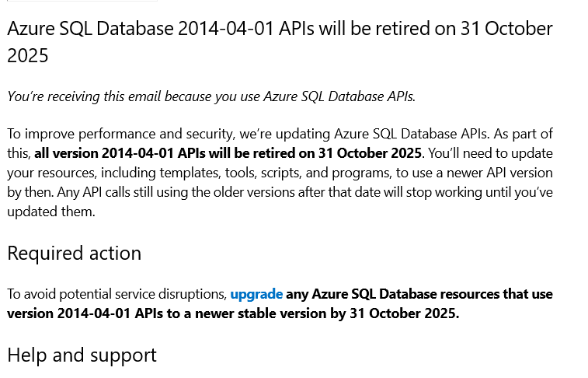Click the Help and support heading
This screenshot has height=378, width=588.
(82, 355)
